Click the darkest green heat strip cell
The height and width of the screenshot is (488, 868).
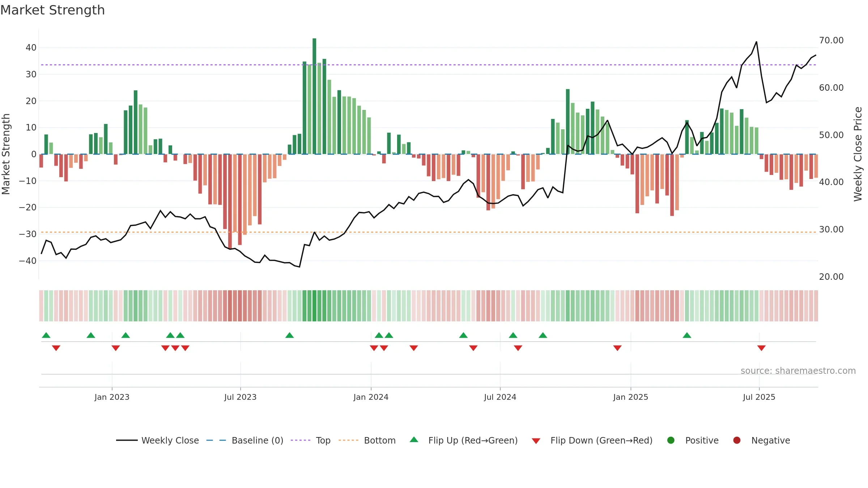click(314, 306)
